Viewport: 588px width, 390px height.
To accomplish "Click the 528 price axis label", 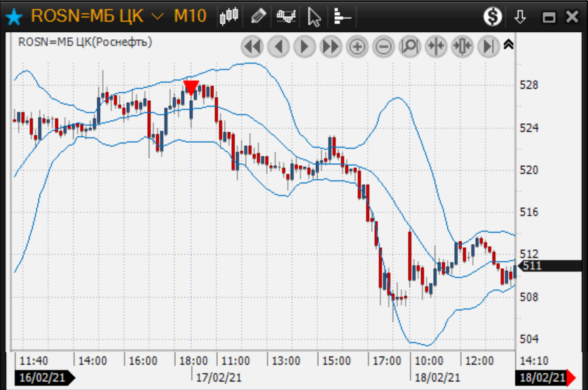I will coord(528,85).
